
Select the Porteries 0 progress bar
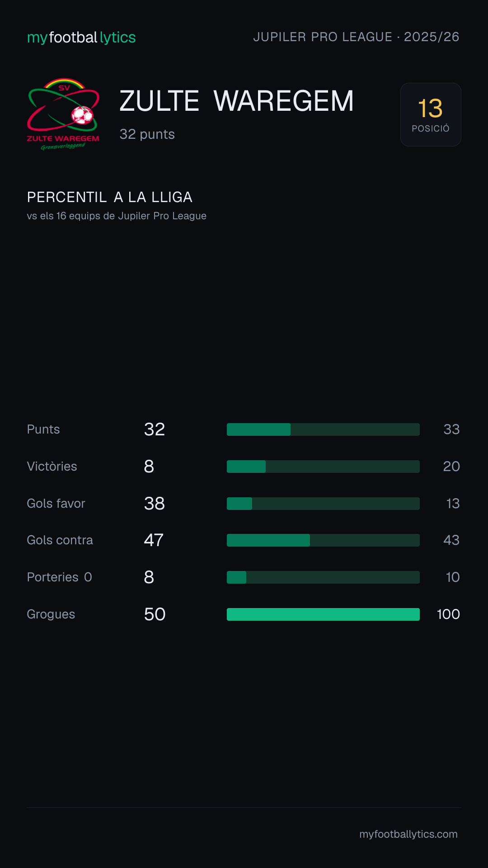click(x=323, y=577)
